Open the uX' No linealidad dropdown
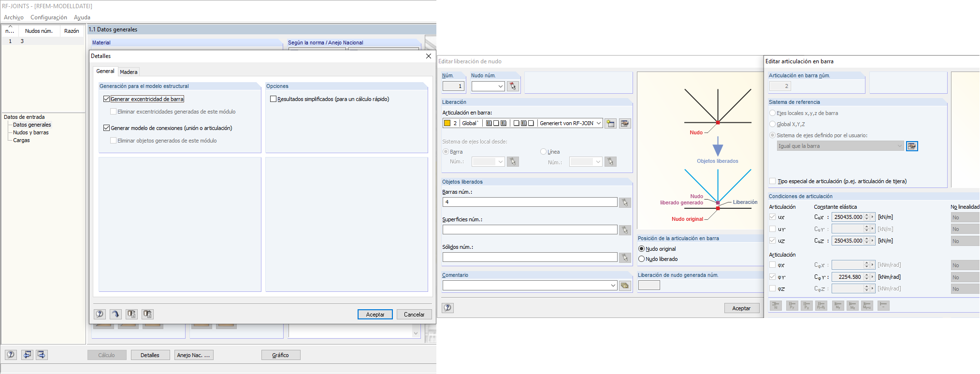This screenshot has width=980, height=374. [965, 217]
